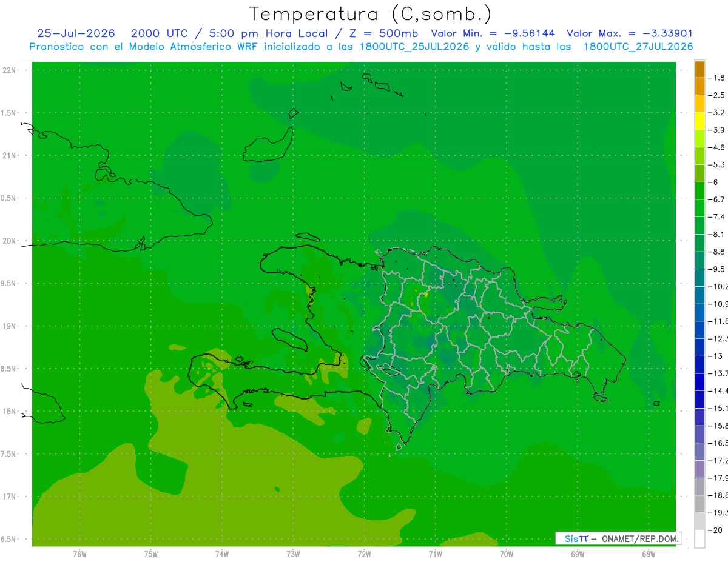Click the '-13' colorbar label

click(x=715, y=356)
